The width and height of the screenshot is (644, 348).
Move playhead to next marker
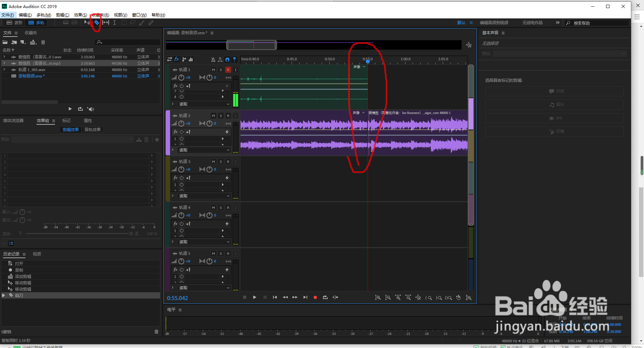(x=305, y=297)
